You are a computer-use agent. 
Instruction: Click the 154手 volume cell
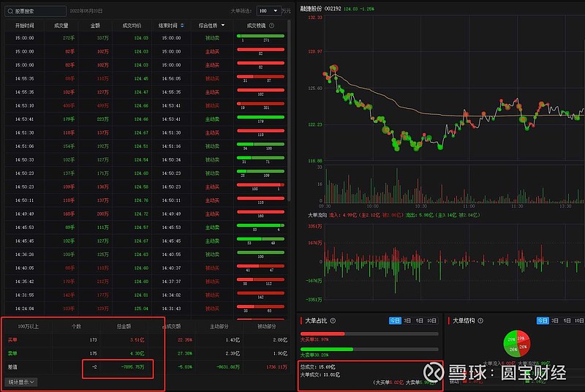click(69, 146)
